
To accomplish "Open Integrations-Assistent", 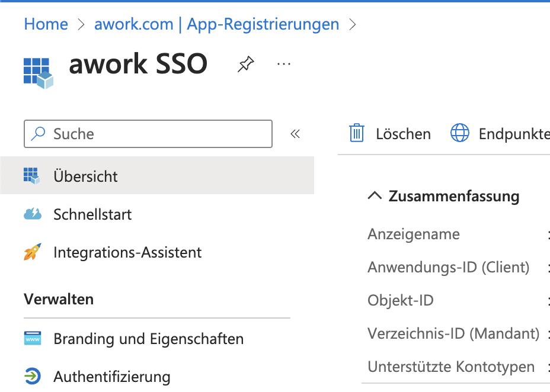I will [x=127, y=252].
